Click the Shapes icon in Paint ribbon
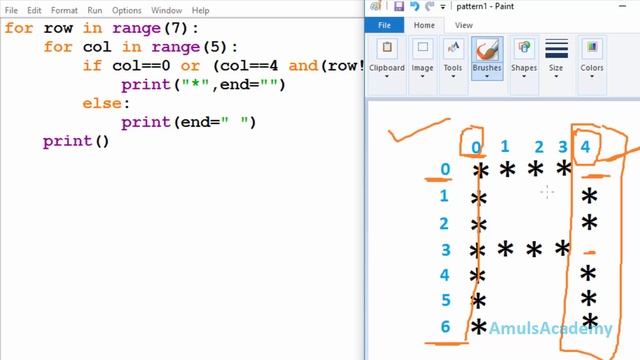 (x=524, y=48)
